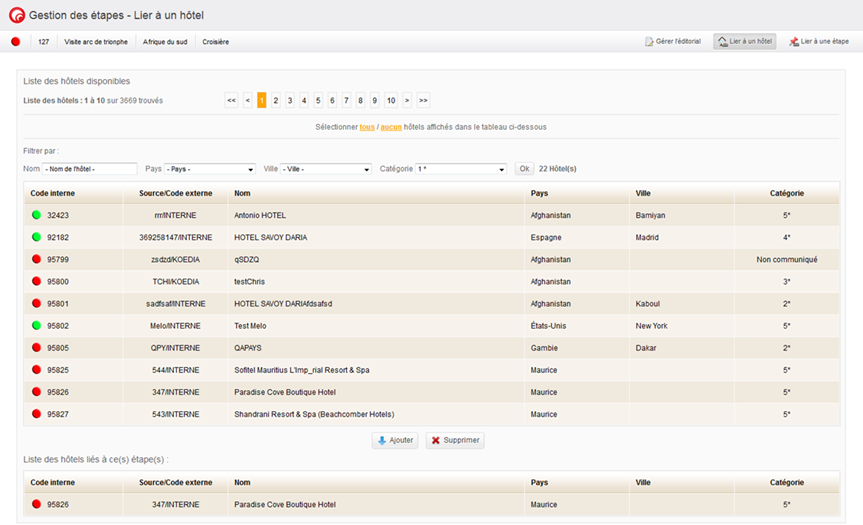Click the Ajouter button
The image size is (863, 525).
pyautogui.click(x=395, y=440)
